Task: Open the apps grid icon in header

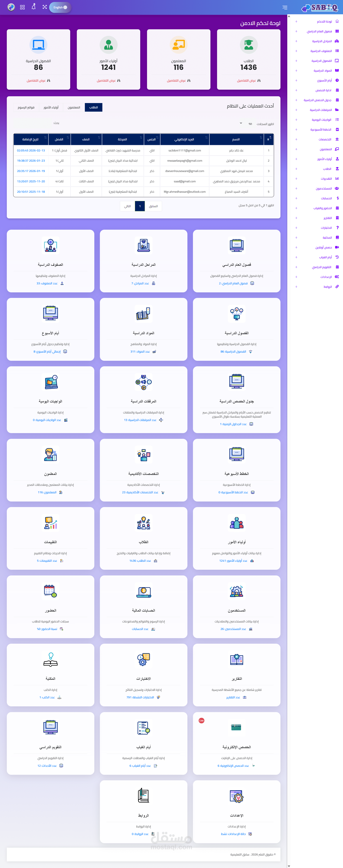Action: click(23, 7)
